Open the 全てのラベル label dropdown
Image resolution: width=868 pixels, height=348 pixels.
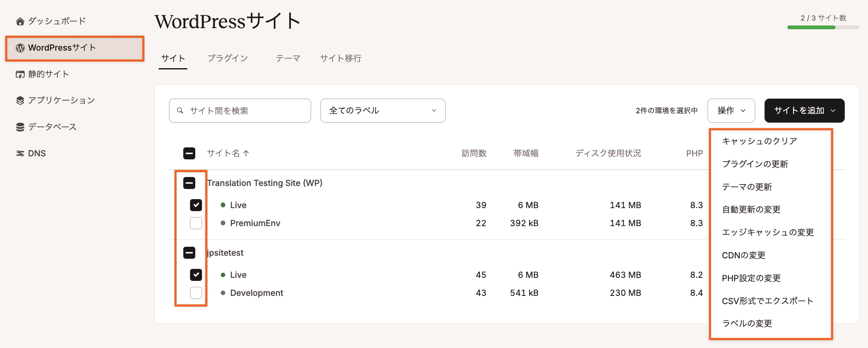point(383,111)
